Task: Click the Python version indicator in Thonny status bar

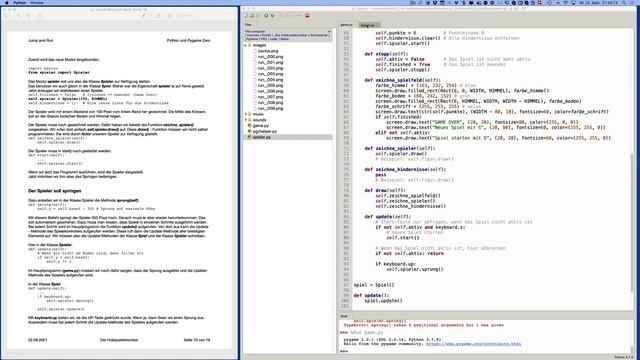Action: click(623, 357)
